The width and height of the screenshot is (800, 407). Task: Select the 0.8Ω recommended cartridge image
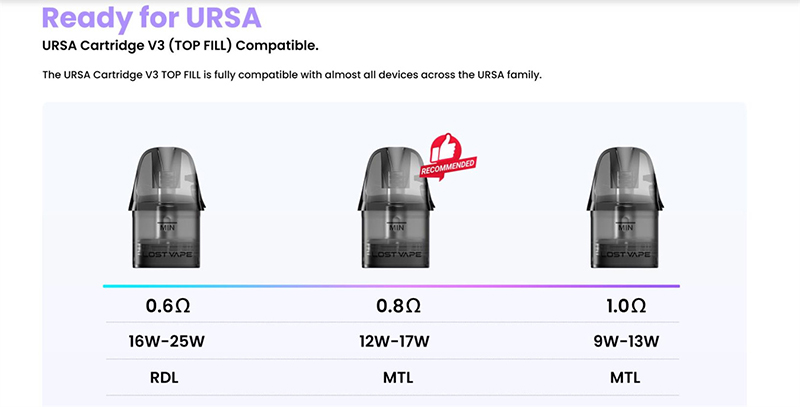(393, 208)
